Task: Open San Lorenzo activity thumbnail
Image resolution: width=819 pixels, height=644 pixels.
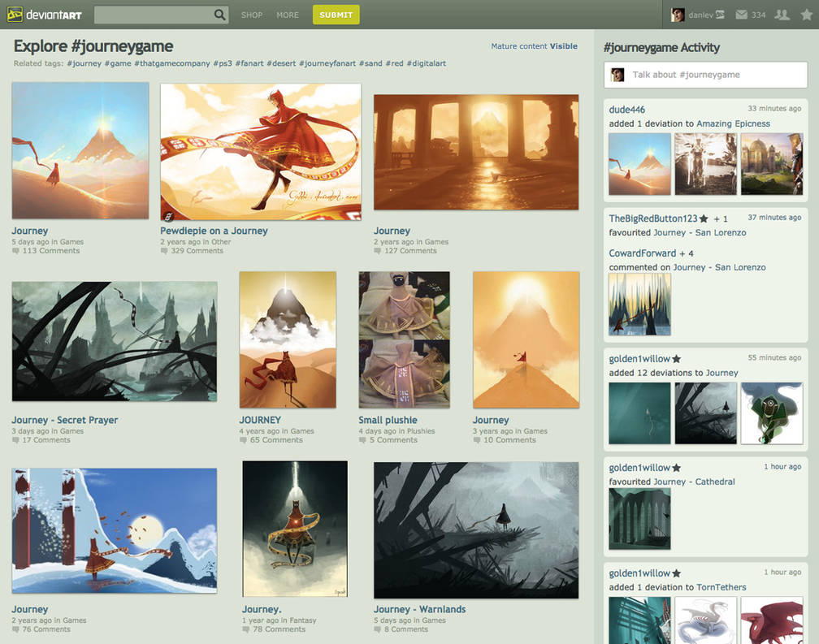Action: 640,305
